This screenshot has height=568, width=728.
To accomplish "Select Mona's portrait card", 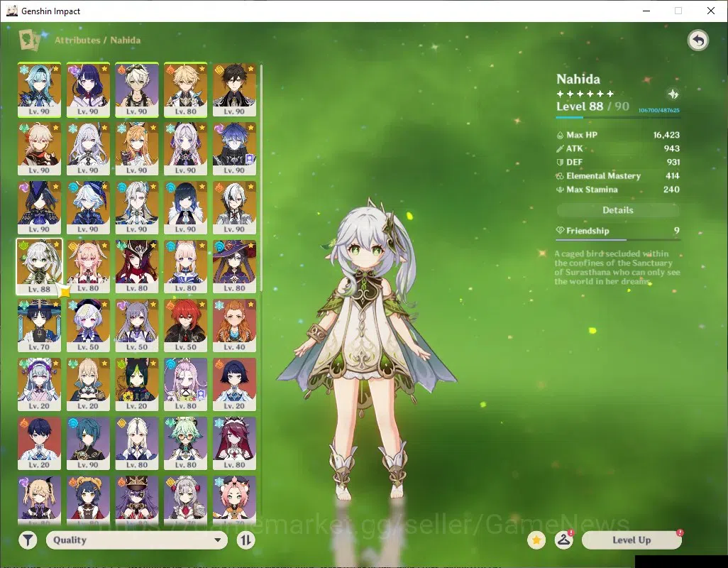I will pos(234,266).
